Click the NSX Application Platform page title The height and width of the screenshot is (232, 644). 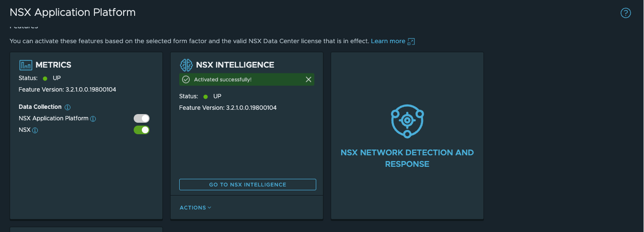coord(73,12)
